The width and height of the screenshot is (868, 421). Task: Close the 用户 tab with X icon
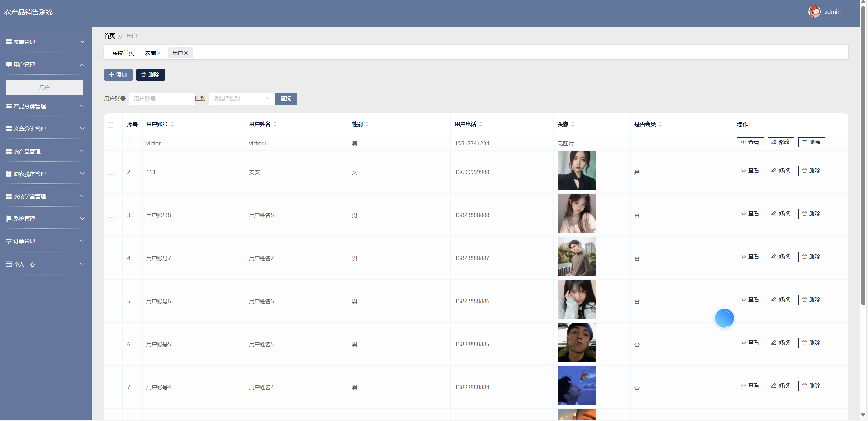pos(186,53)
